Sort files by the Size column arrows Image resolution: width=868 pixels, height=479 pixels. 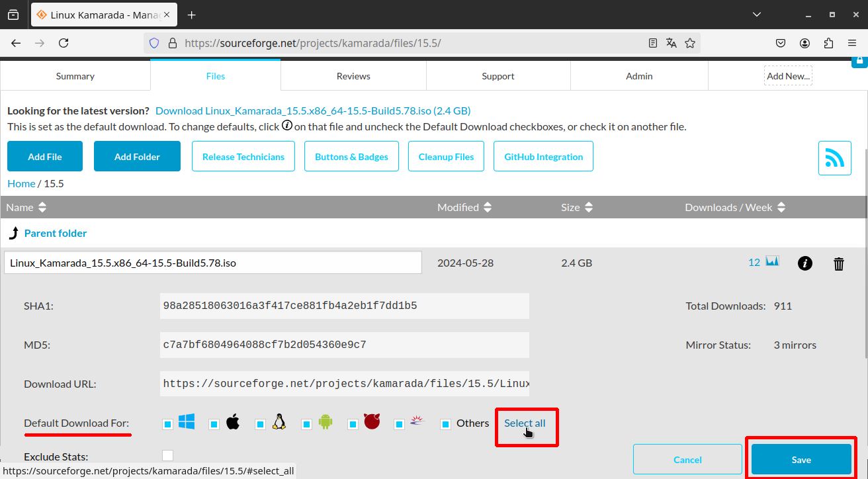[589, 207]
